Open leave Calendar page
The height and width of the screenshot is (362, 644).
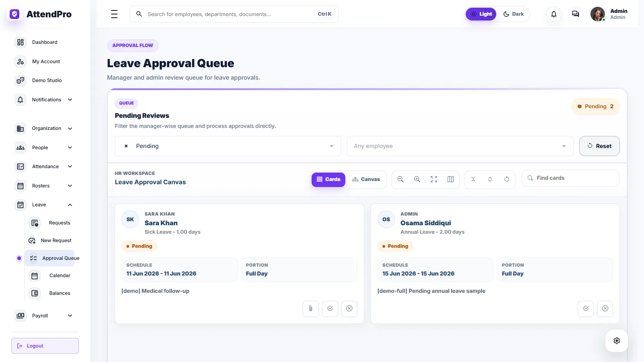(x=60, y=276)
